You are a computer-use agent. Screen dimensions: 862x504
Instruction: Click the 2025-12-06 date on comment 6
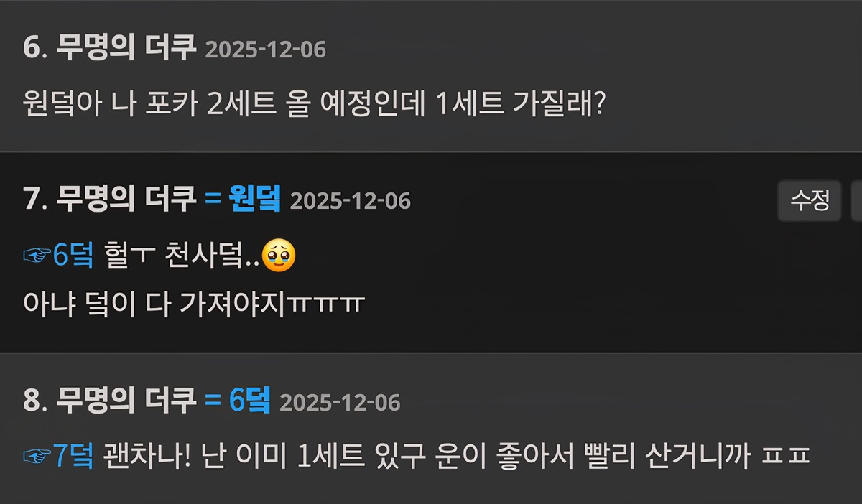coord(266,50)
